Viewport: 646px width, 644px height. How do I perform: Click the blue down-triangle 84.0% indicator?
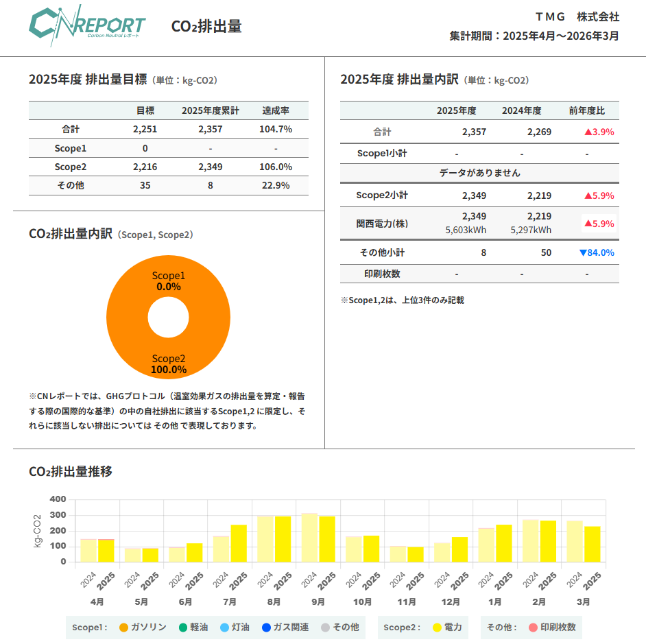[x=597, y=252]
